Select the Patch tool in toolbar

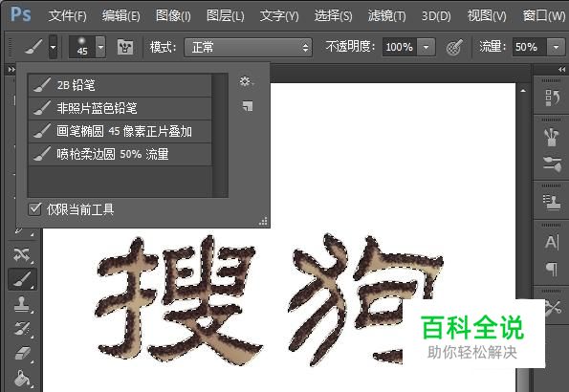pyautogui.click(x=22, y=255)
